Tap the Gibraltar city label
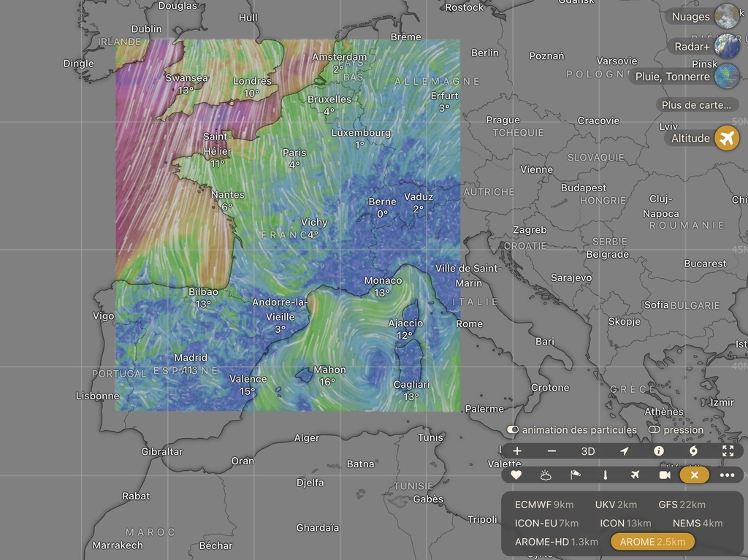Image resolution: width=748 pixels, height=560 pixels. coord(161,451)
